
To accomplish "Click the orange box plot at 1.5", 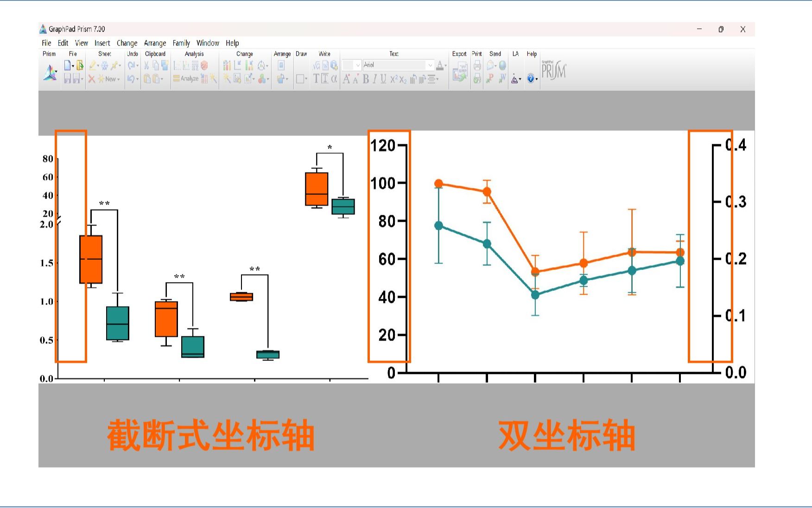I will coord(91,259).
